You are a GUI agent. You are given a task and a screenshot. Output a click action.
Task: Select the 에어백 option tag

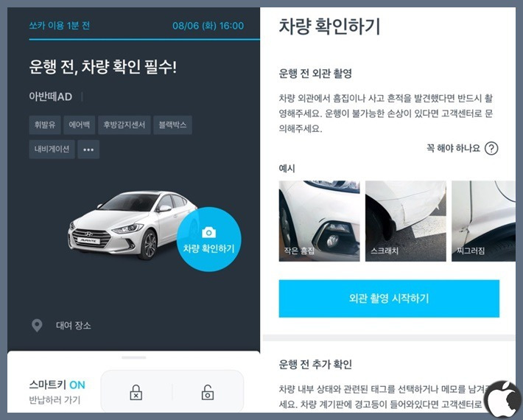(x=79, y=125)
